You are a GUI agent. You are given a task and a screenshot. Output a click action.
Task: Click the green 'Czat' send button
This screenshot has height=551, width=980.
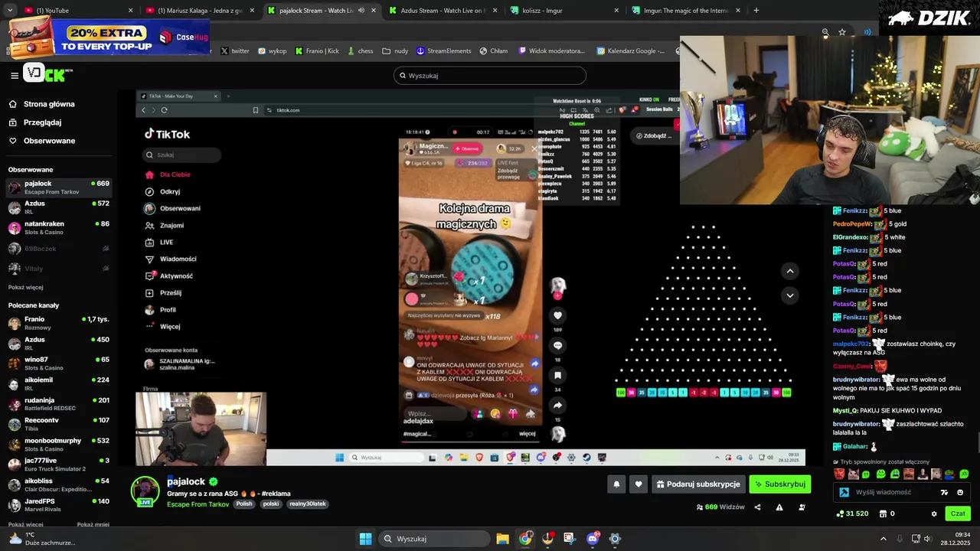tap(958, 514)
